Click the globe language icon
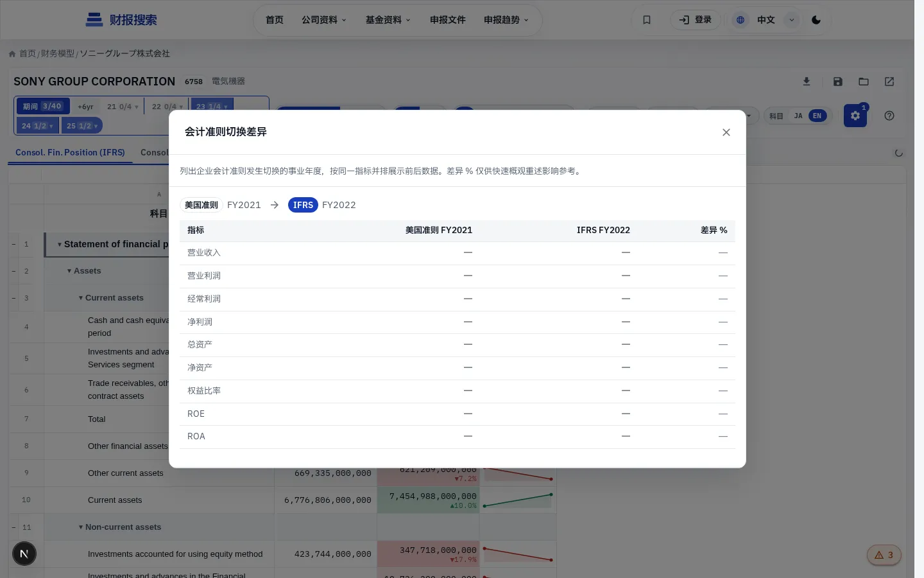Screen dimensions: 924x578 pyautogui.click(x=740, y=20)
